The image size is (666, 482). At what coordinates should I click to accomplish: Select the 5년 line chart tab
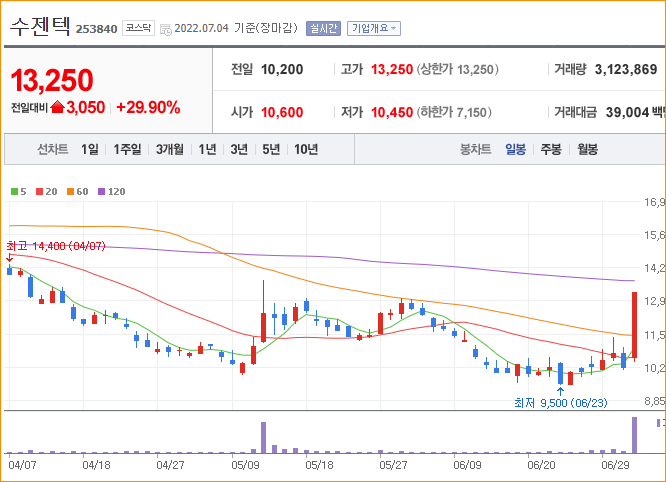coord(271,149)
